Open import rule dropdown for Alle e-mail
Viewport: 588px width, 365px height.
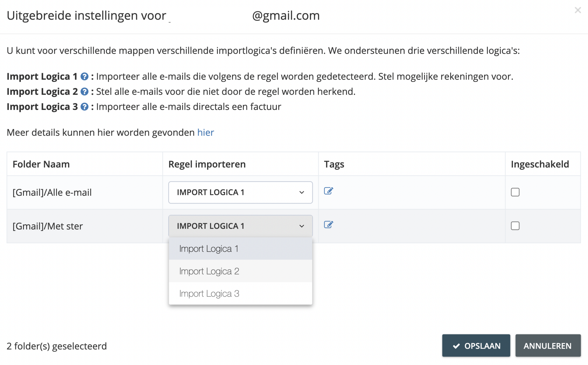(x=240, y=192)
